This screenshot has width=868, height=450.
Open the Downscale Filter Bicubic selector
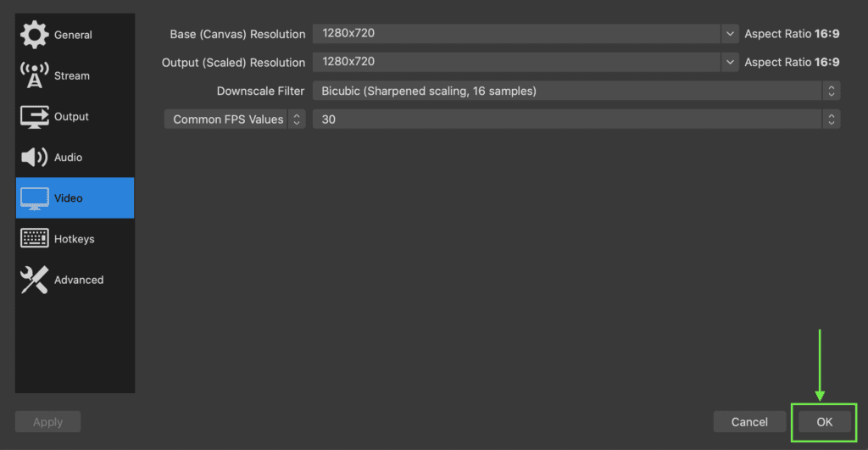tap(576, 91)
